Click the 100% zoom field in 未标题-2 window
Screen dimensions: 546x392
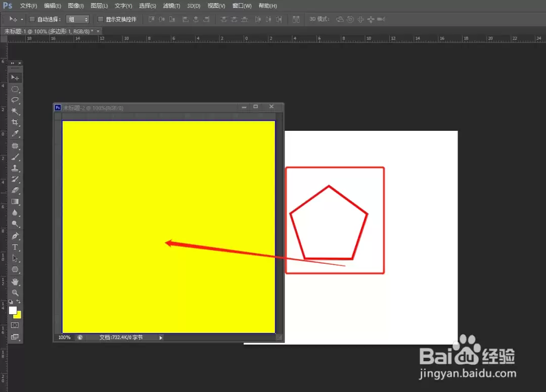point(64,337)
